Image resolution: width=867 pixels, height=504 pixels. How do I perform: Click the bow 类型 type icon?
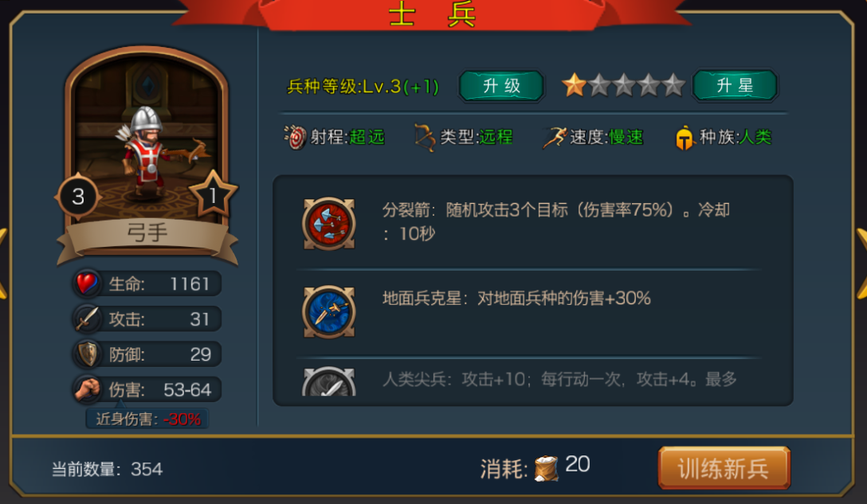pyautogui.click(x=424, y=137)
